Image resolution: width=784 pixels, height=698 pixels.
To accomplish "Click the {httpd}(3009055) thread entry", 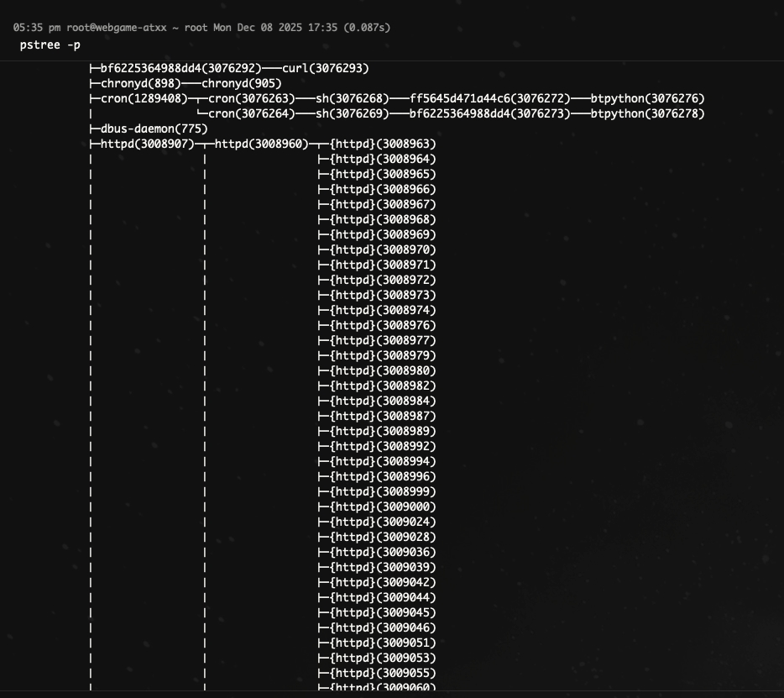I will click(383, 673).
